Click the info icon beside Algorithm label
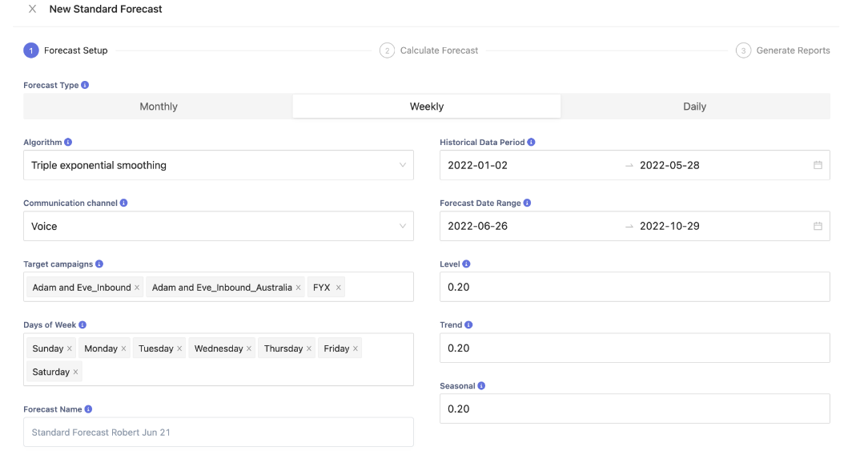The width and height of the screenshot is (868, 463). tap(68, 143)
